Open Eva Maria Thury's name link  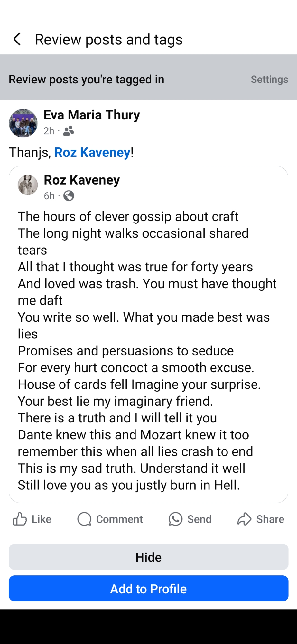click(92, 115)
